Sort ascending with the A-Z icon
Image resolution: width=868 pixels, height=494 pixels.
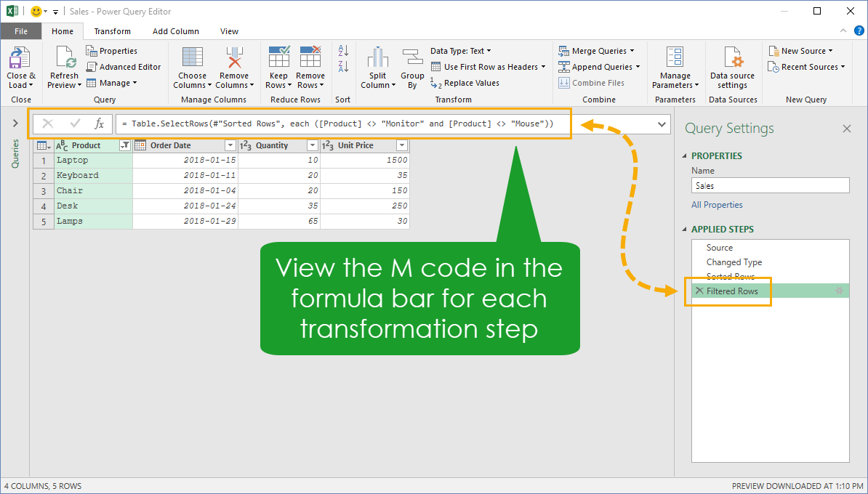[x=343, y=51]
